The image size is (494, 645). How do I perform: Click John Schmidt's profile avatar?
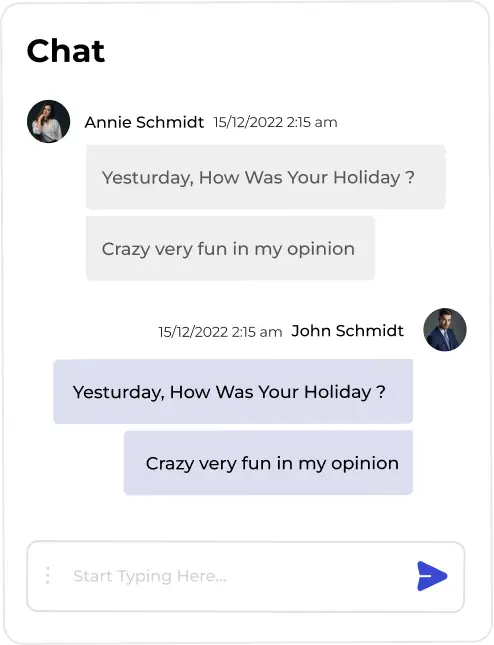pyautogui.click(x=445, y=329)
